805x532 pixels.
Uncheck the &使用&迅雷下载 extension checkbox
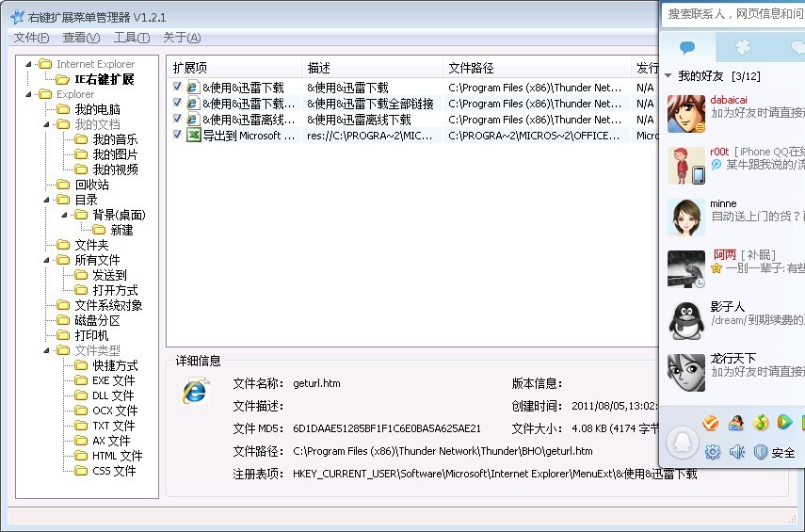(177, 87)
